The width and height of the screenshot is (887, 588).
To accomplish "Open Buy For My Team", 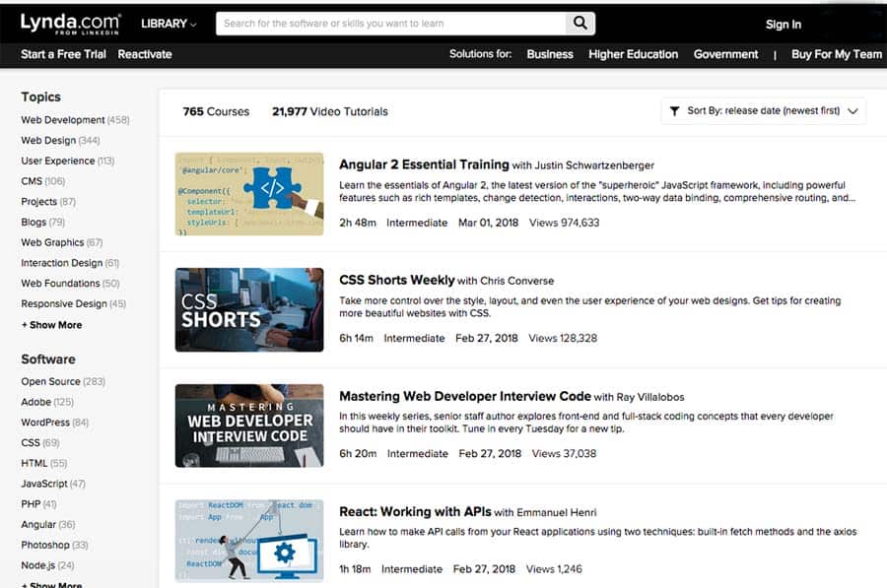I will click(x=835, y=54).
